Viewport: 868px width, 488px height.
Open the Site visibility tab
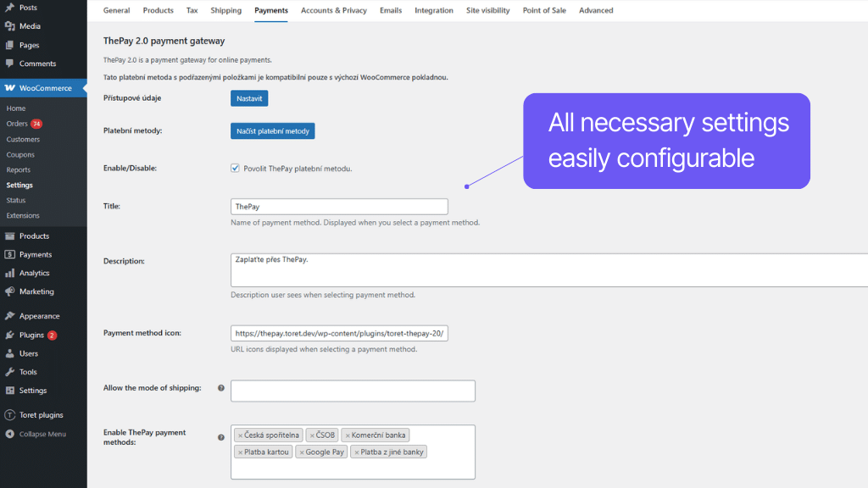[487, 10]
